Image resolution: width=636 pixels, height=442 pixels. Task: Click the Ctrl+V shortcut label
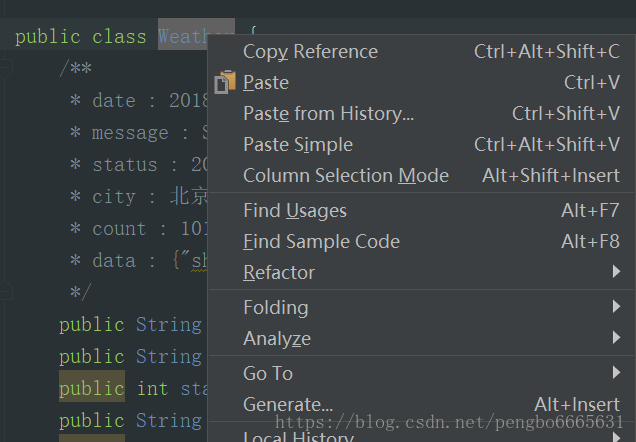[592, 82]
